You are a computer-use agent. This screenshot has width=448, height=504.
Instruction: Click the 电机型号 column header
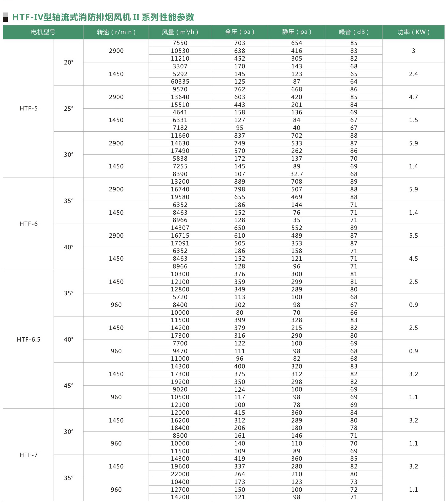43,32
